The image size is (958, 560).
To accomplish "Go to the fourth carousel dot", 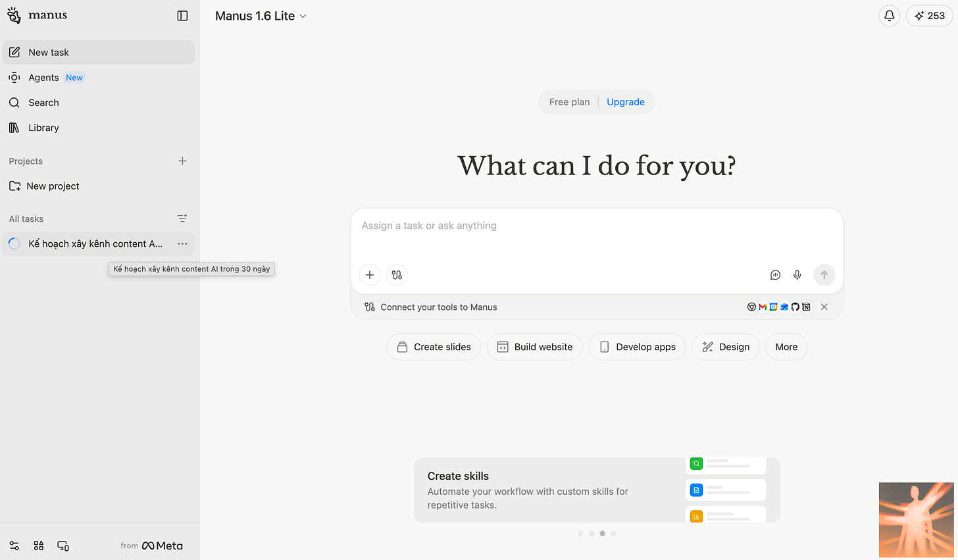I will pos(613,534).
